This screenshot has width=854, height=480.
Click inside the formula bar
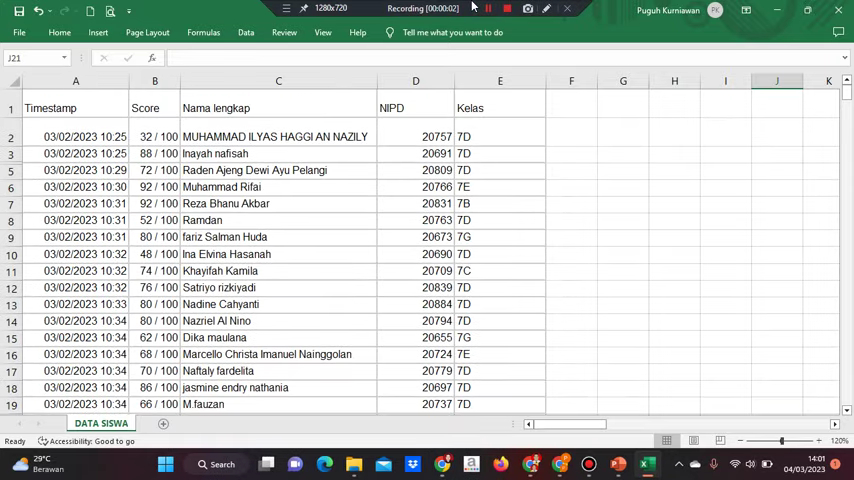(504, 58)
